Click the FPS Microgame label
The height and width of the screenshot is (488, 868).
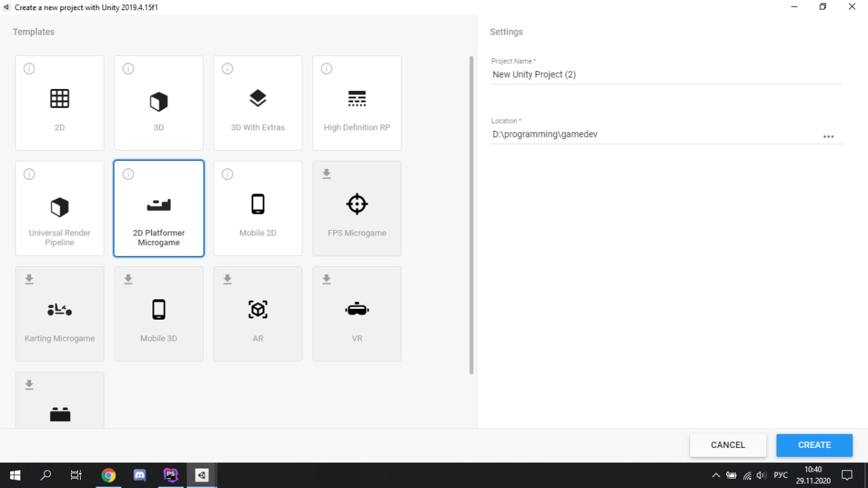tap(357, 233)
